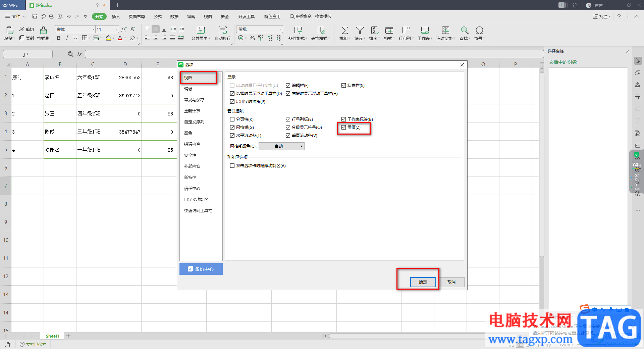Click the Merge and Center (合并居中) icon
The height and width of the screenshot is (349, 644).
201,30
